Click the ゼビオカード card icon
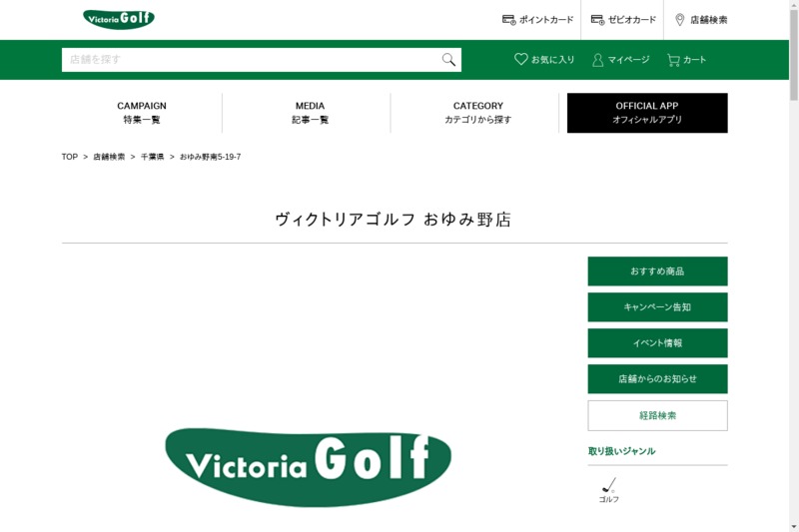Image resolution: width=799 pixels, height=532 pixels. tap(597, 20)
